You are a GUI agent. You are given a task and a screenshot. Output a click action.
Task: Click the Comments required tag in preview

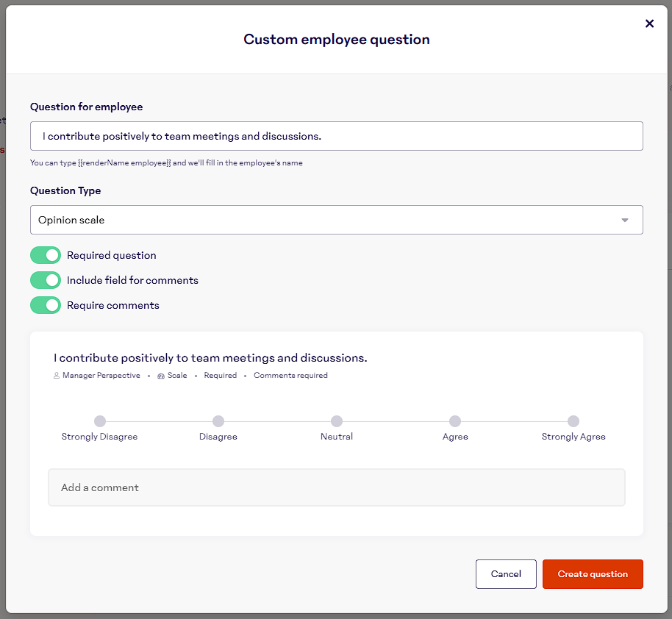click(x=290, y=376)
